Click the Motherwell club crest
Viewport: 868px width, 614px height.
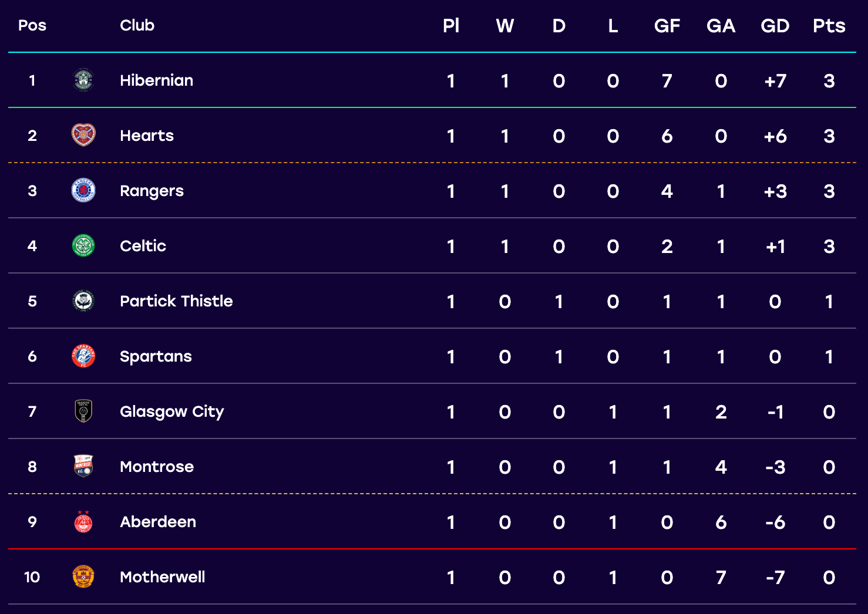pos(83,576)
